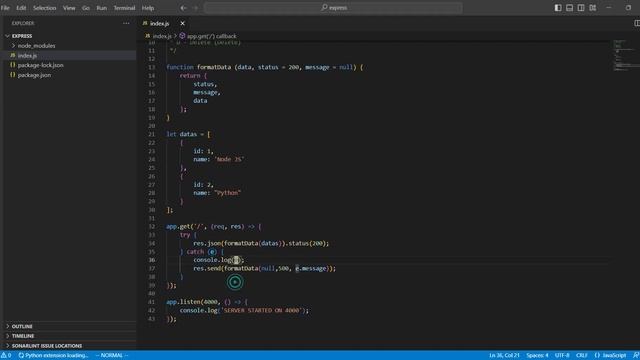This screenshot has height=360, width=640.
Task: Open package-lock.json in the Explorer
Action: tap(40, 65)
